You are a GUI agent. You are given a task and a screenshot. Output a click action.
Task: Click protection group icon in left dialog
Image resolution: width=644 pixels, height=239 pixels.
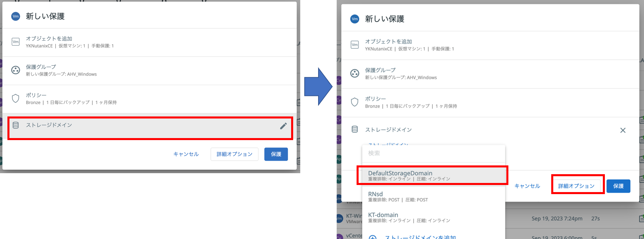(16, 70)
